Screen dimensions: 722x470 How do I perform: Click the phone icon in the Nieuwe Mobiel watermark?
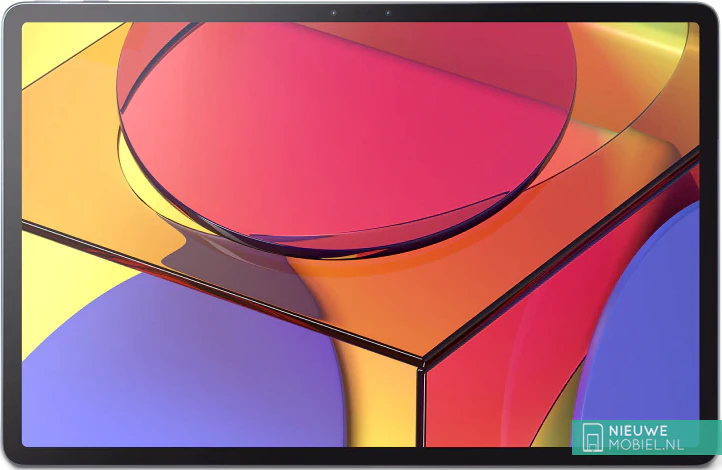point(593,438)
